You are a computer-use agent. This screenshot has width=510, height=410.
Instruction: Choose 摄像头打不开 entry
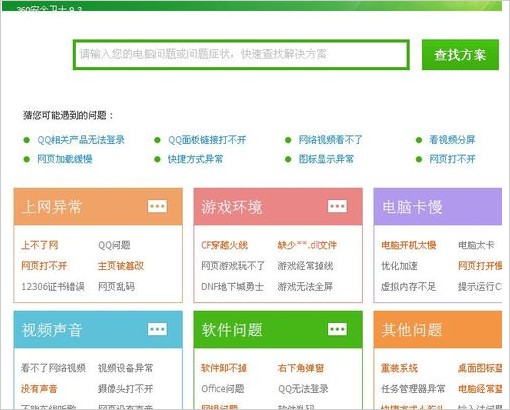tap(125, 388)
